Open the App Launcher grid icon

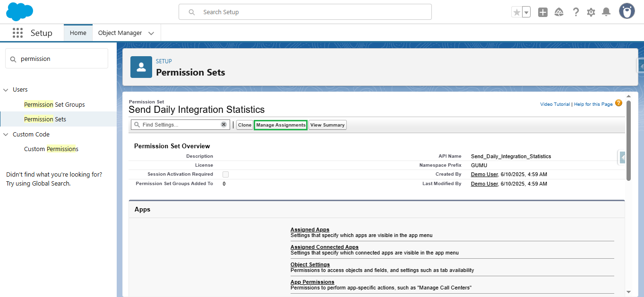click(17, 33)
